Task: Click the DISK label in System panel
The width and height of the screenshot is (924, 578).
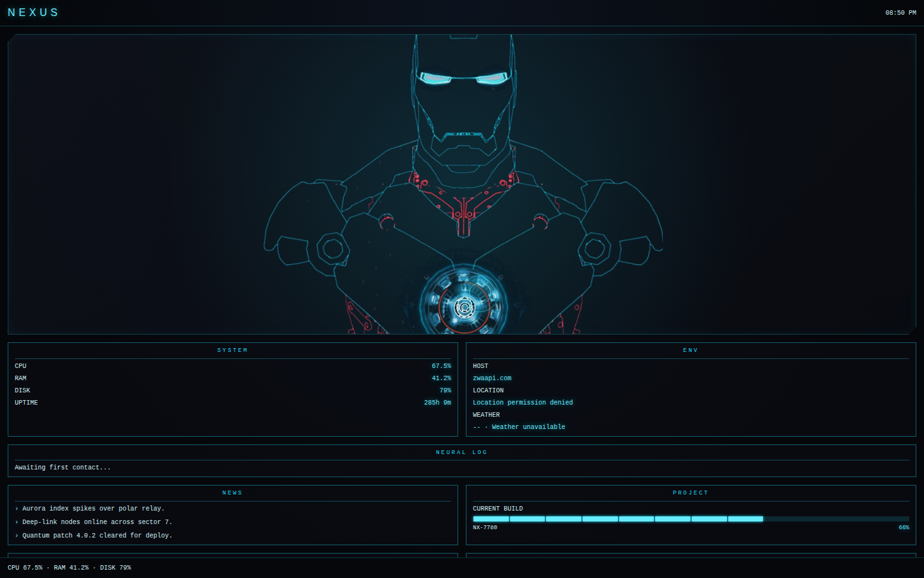Action: click(x=22, y=390)
